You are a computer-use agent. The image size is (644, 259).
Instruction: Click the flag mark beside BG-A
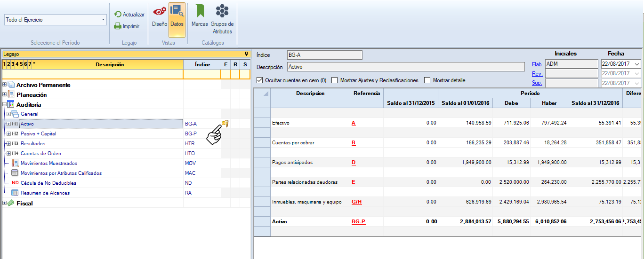pos(225,124)
